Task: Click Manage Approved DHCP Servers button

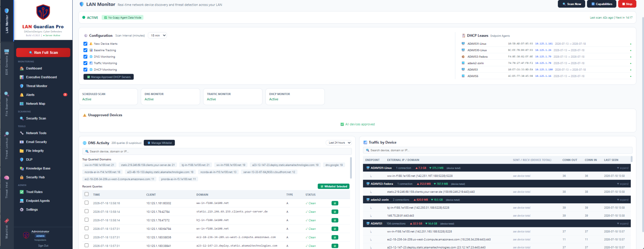Action: tap(108, 77)
